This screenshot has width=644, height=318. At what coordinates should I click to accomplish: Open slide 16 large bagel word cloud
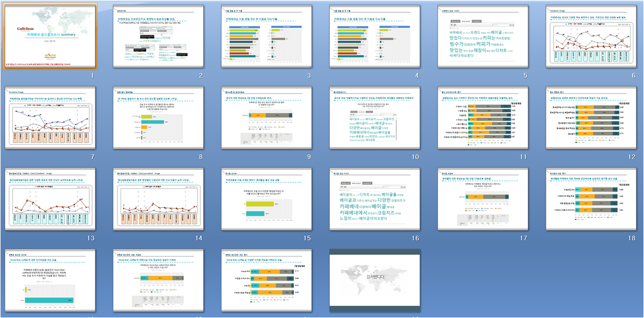coord(374,199)
